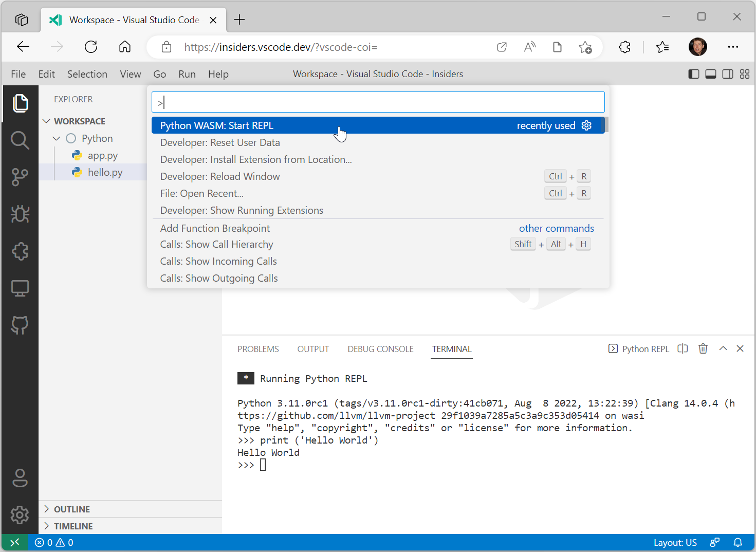Screen dimensions: 756x552
Task: Select the Source Control icon
Action: pyautogui.click(x=20, y=177)
